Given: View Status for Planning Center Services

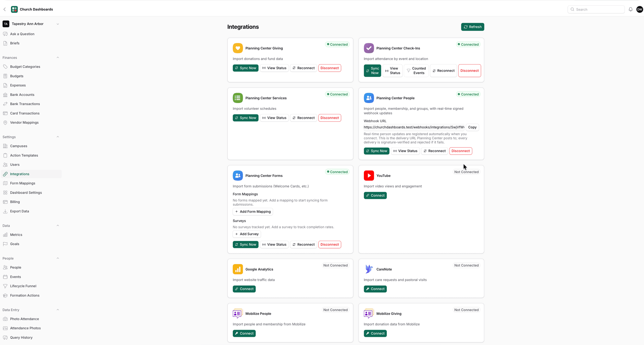Looking at the screenshot, I should pos(274,118).
